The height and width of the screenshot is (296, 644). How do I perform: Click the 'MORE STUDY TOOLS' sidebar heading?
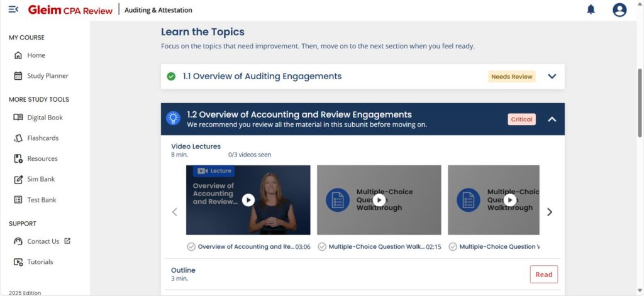pyautogui.click(x=39, y=99)
